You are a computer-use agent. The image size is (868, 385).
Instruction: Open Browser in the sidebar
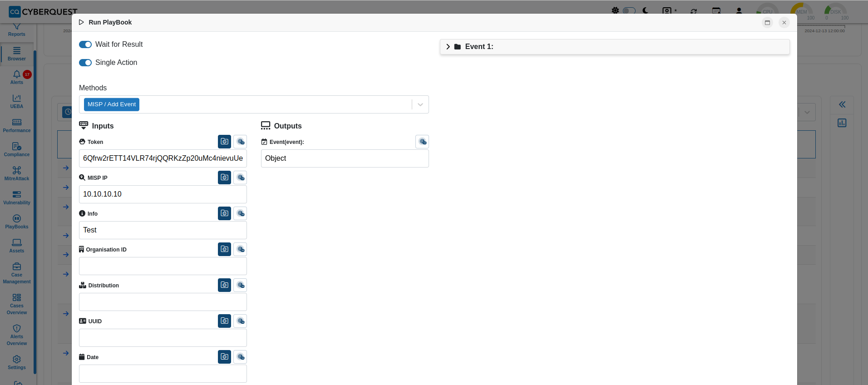coord(17,54)
